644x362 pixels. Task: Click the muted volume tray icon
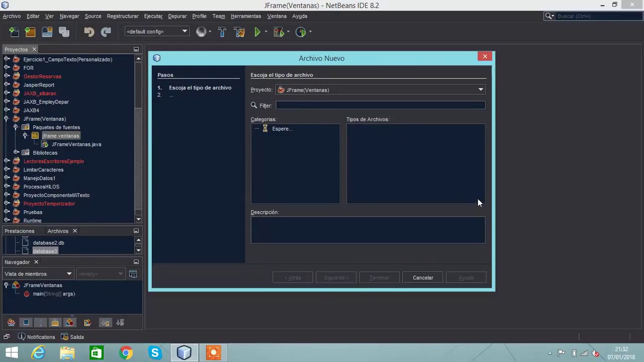point(596,353)
